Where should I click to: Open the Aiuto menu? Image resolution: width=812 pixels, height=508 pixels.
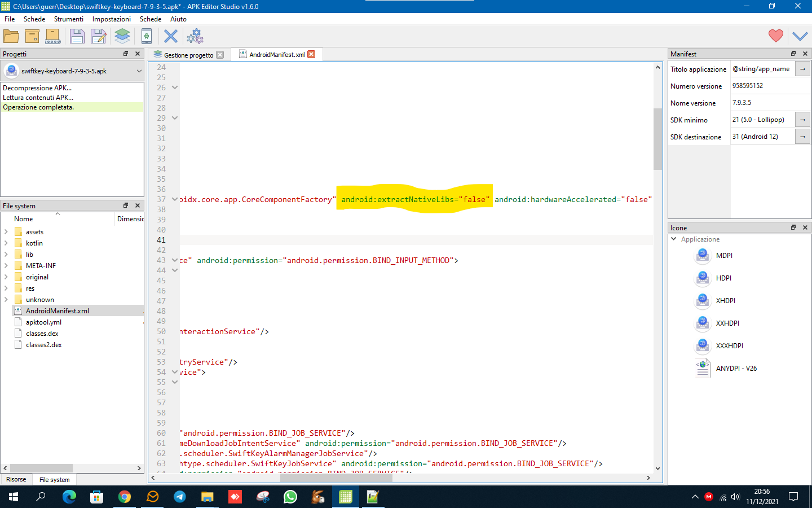coord(178,19)
